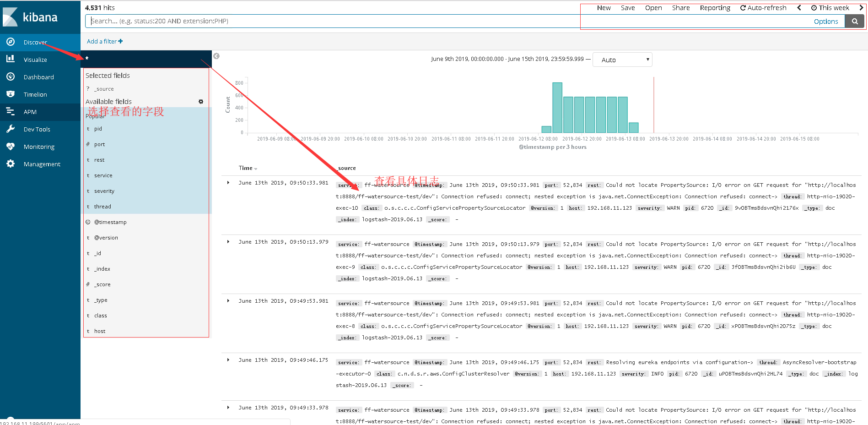The width and height of the screenshot is (868, 425).
Task: Open the APM icon in sidebar
Action: 11,111
